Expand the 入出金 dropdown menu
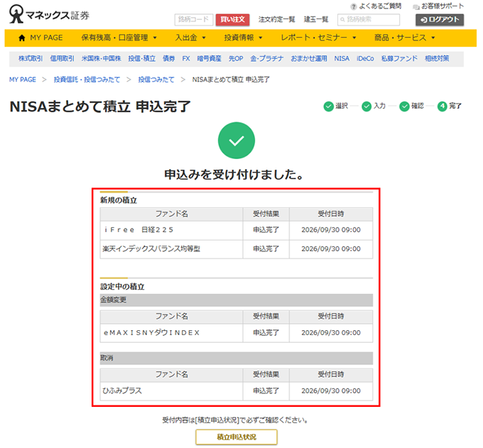This screenshot has width=483, height=448. coord(190,38)
